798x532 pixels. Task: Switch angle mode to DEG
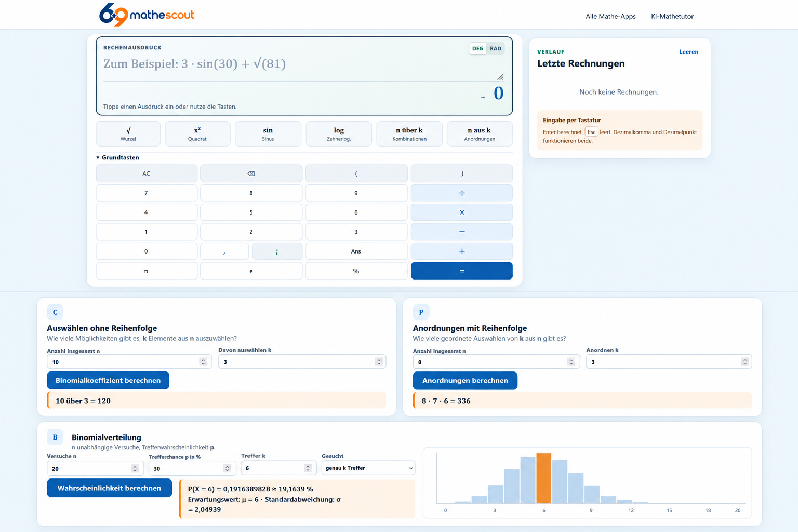477,49
